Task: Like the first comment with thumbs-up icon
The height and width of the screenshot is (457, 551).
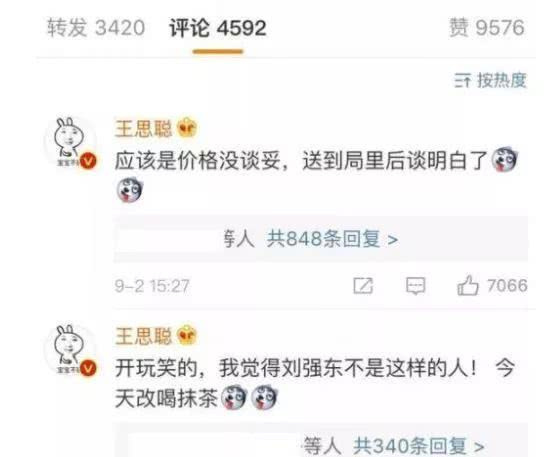Action: [468, 285]
